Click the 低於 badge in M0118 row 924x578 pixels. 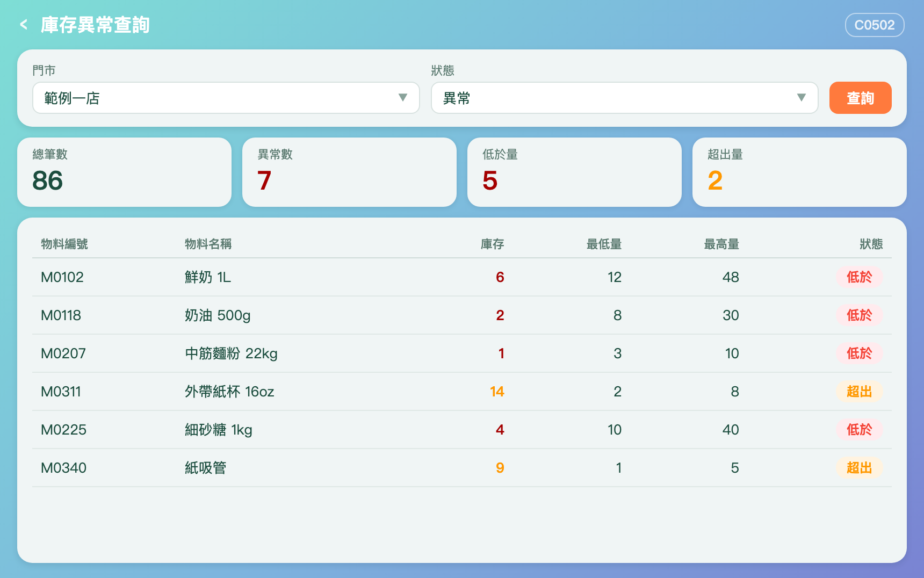[859, 315]
